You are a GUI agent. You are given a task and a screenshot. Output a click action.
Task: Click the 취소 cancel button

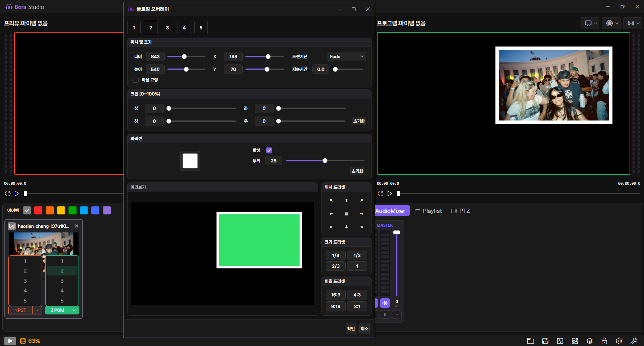[x=364, y=329]
